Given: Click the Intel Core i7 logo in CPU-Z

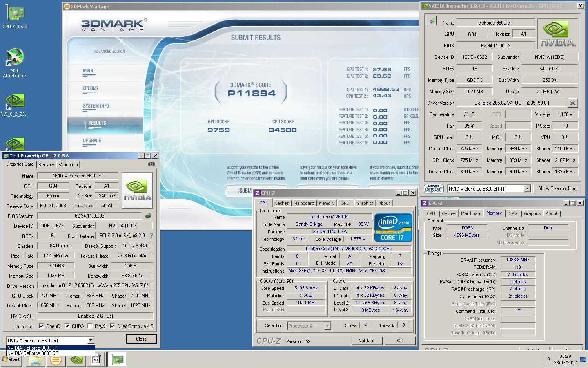Looking at the screenshot, I should tap(393, 227).
